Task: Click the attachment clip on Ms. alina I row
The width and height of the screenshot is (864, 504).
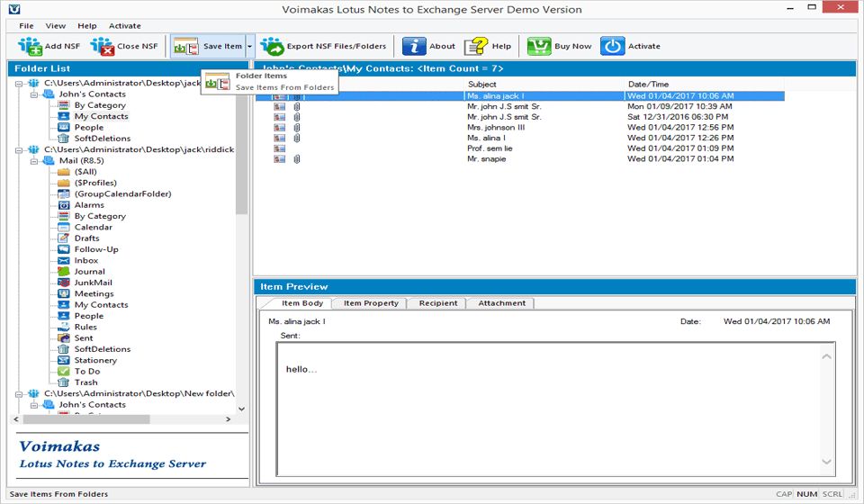Action: [297, 138]
